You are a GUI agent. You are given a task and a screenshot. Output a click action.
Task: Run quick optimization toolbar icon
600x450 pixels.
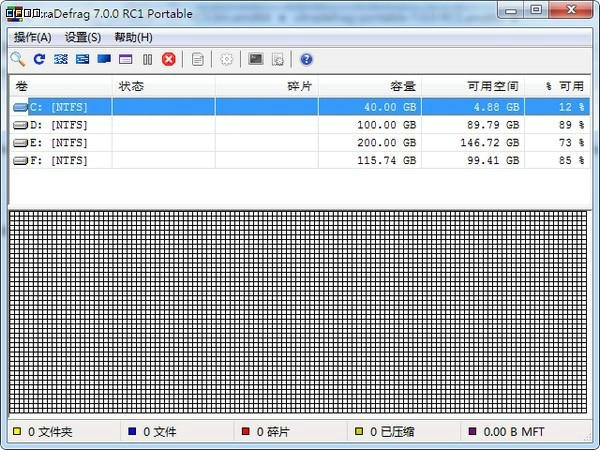tap(82, 59)
